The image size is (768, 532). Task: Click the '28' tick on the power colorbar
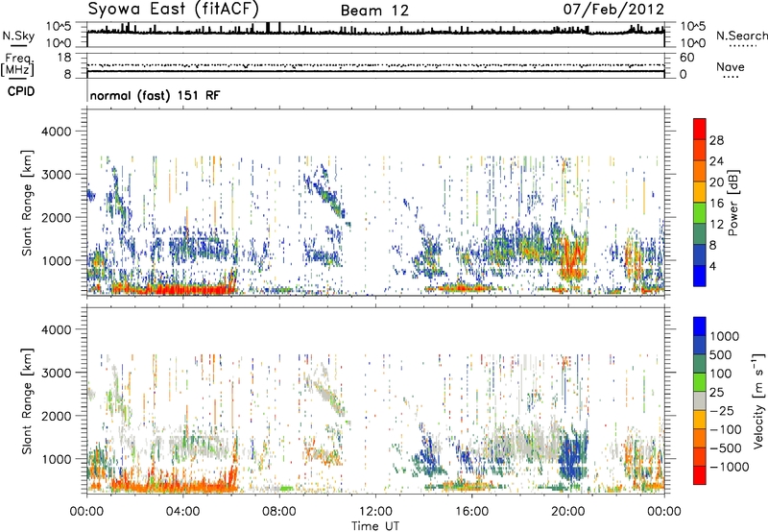click(x=716, y=140)
